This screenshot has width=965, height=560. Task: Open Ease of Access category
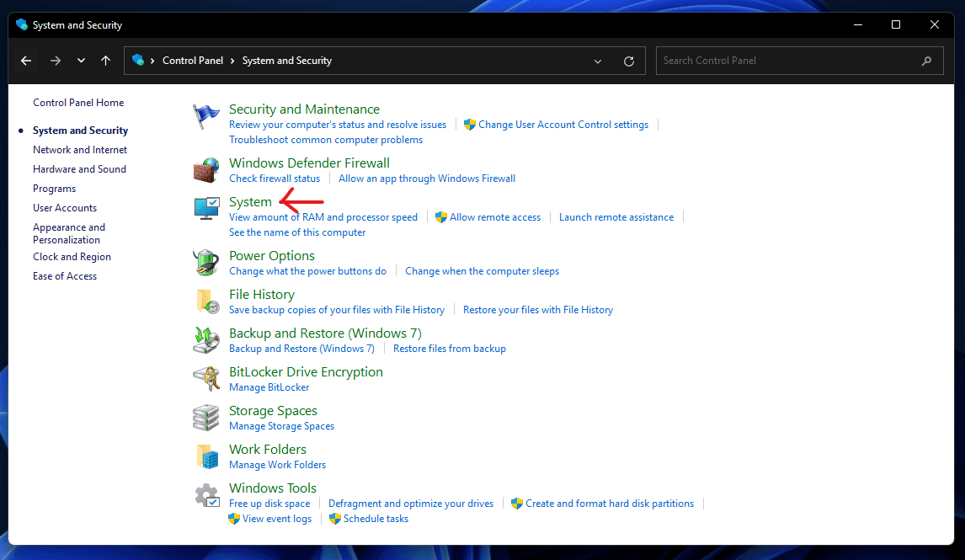pos(65,275)
